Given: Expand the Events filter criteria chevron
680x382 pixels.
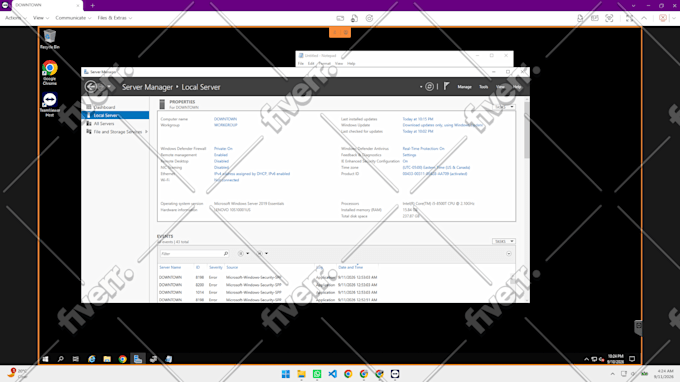Looking at the screenshot, I should [509, 254].
